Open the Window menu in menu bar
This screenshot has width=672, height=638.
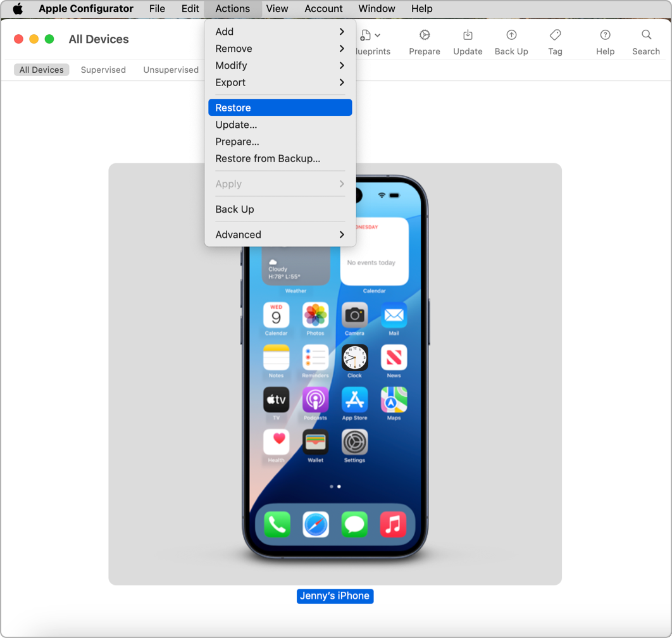tap(376, 9)
